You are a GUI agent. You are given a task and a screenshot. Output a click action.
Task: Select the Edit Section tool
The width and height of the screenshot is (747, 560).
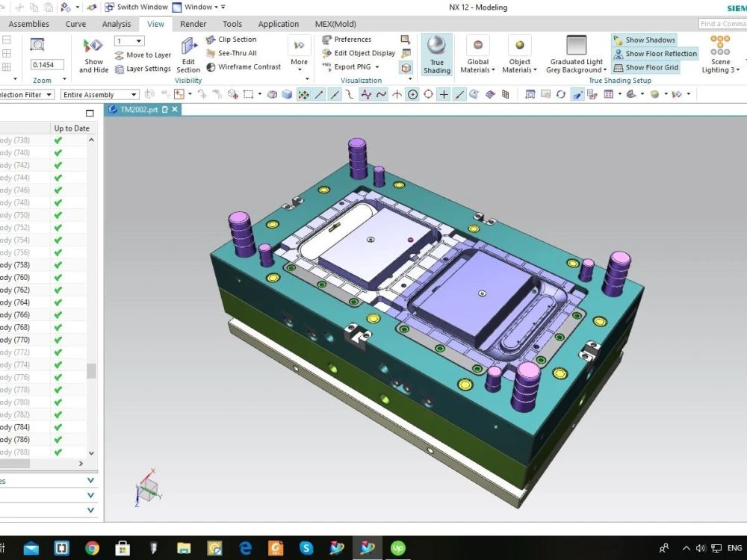click(188, 55)
